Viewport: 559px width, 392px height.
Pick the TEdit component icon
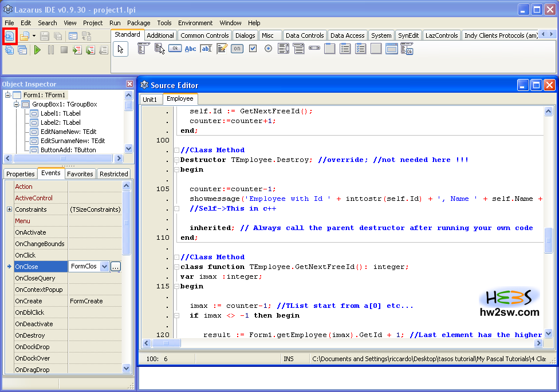tap(206, 49)
